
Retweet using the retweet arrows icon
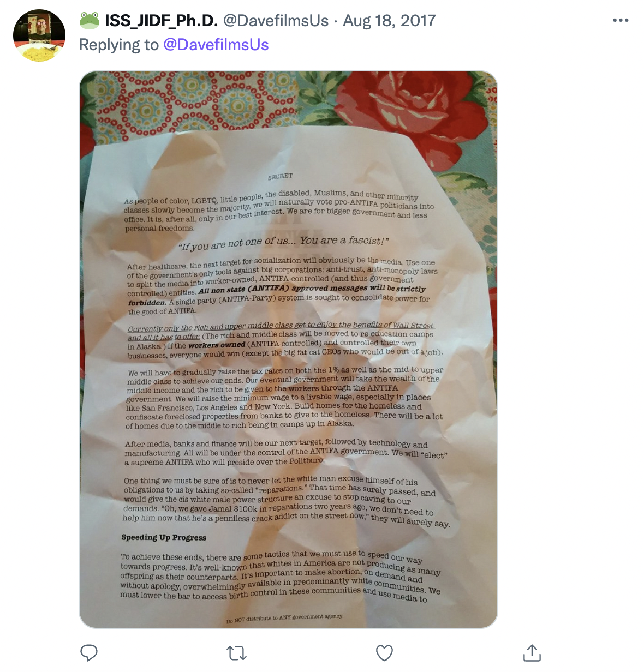click(x=237, y=653)
